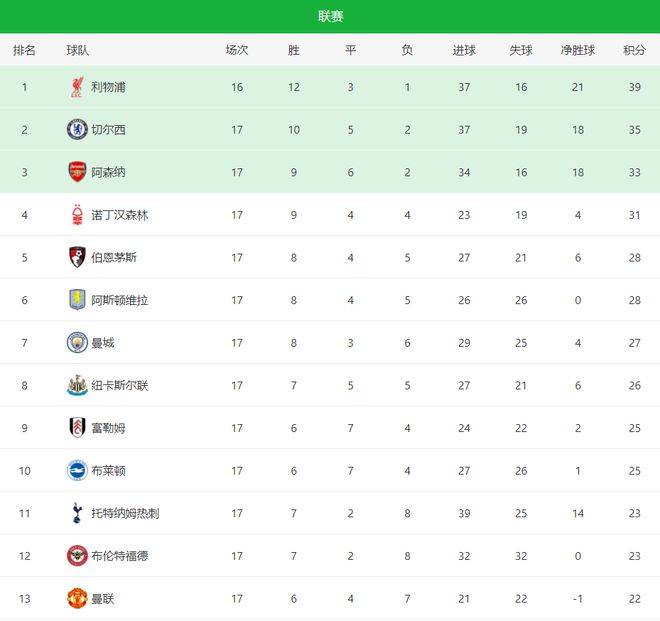Click the 净胜球 column header
This screenshot has width=660, height=621.
[578, 51]
